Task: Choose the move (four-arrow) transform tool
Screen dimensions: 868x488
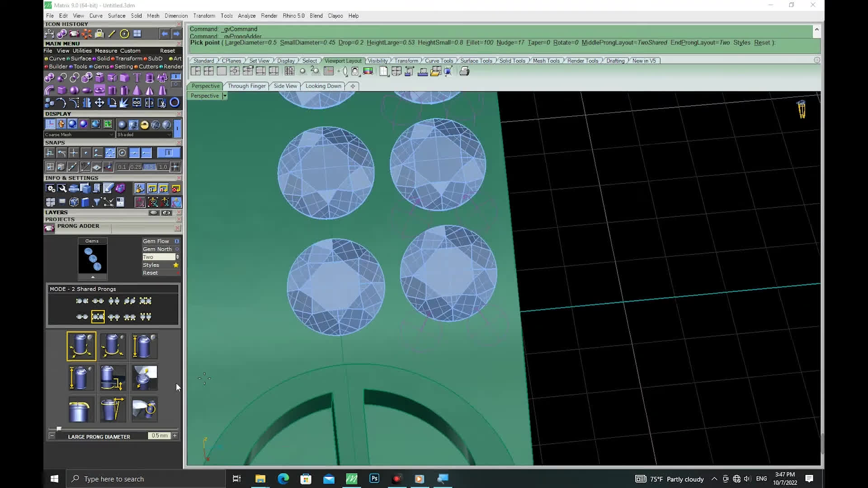Action: click(99, 103)
